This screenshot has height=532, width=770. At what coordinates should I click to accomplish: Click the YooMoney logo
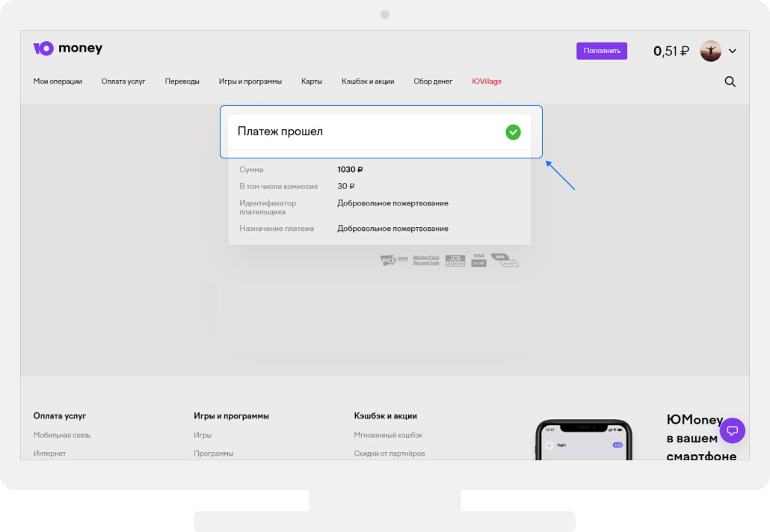click(68, 49)
